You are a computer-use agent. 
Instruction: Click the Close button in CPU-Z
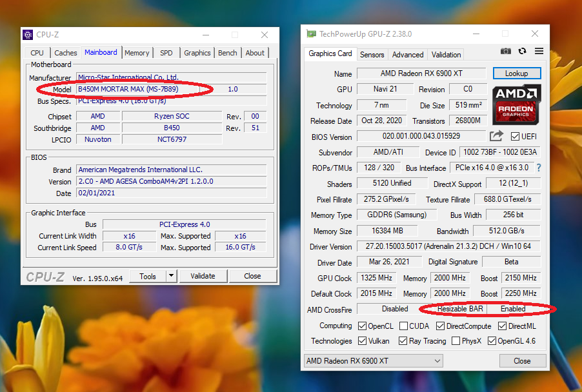253,276
